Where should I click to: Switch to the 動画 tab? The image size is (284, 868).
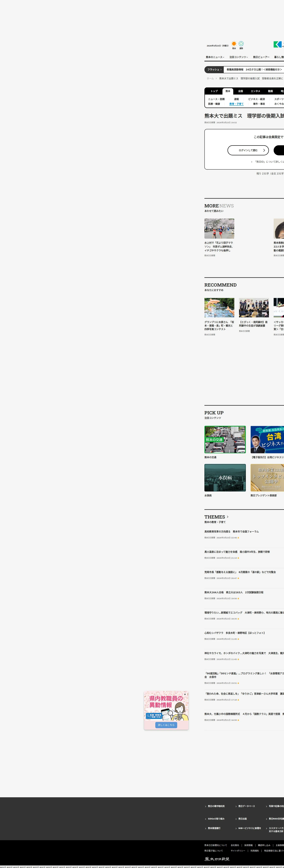tap(271, 91)
